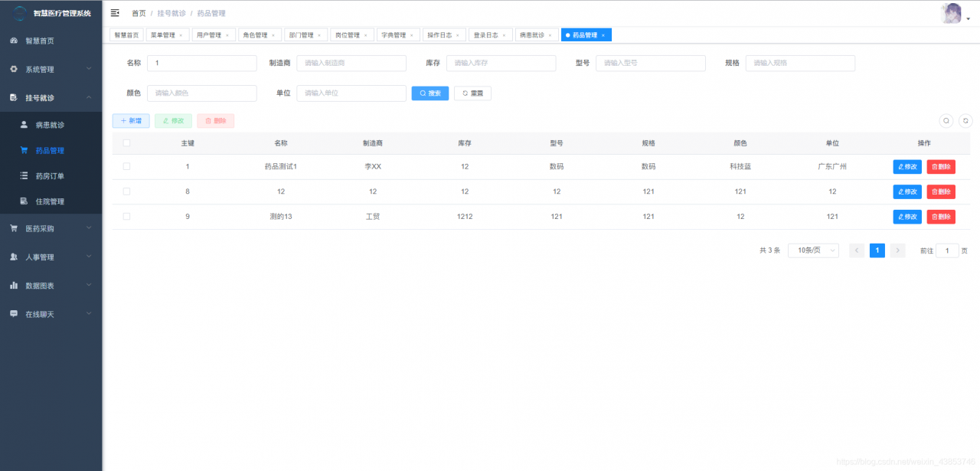Screen dimensions: 980x471
Task: Switch to the 智慧首页 tab
Action: (x=126, y=35)
